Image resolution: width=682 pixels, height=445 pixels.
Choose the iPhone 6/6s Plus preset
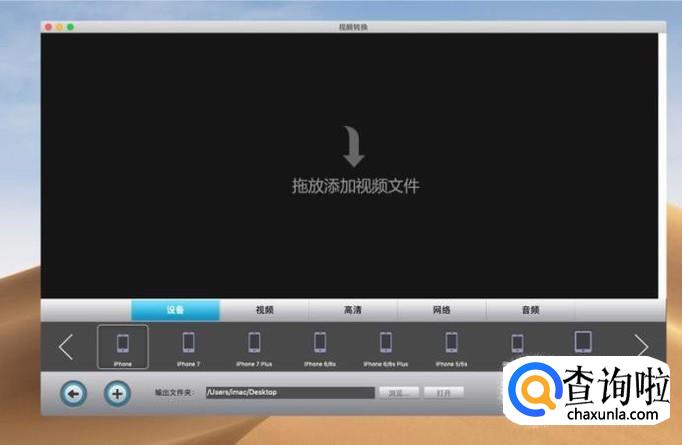point(386,347)
